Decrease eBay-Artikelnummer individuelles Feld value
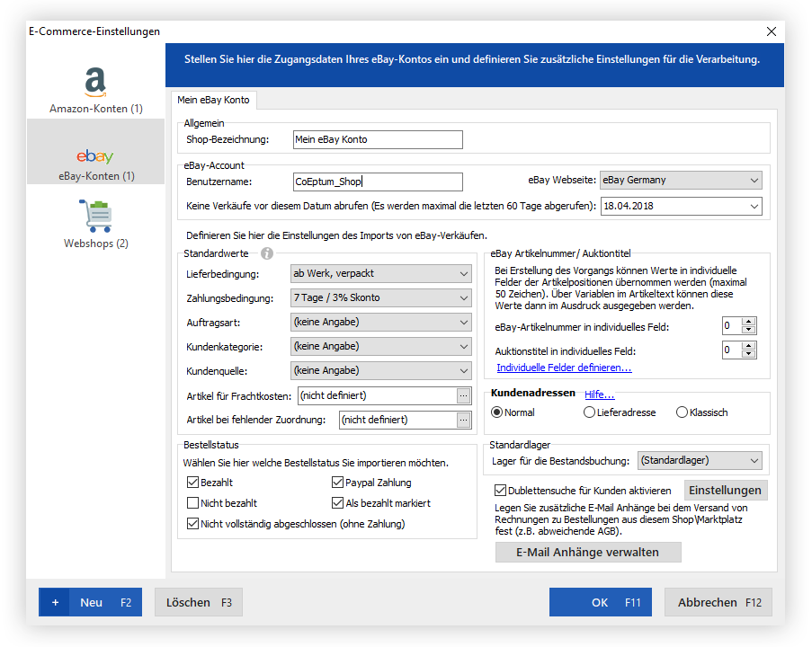Viewport: 812px width, 647px height. (x=749, y=330)
